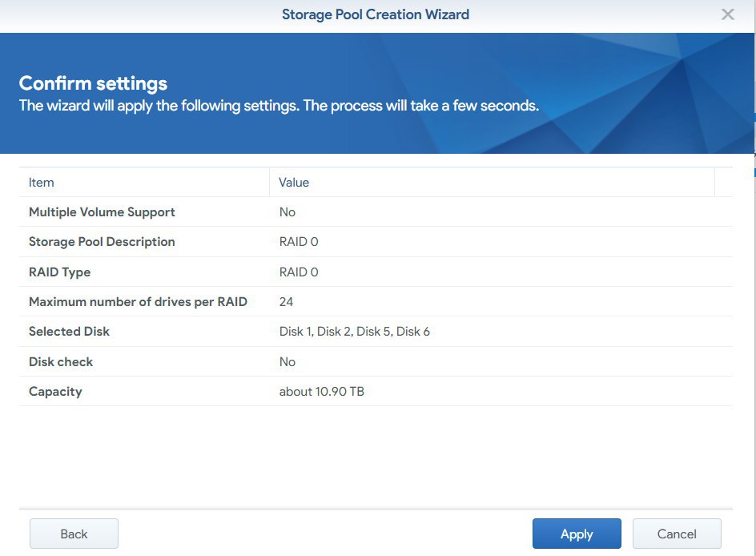Select the RAID Type row label
The image size is (756, 556).
pyautogui.click(x=60, y=272)
